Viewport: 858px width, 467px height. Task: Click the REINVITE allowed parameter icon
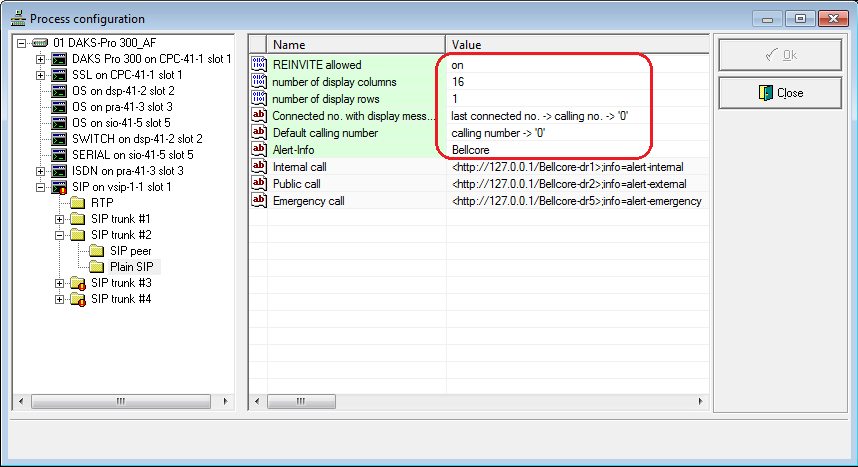tap(258, 65)
